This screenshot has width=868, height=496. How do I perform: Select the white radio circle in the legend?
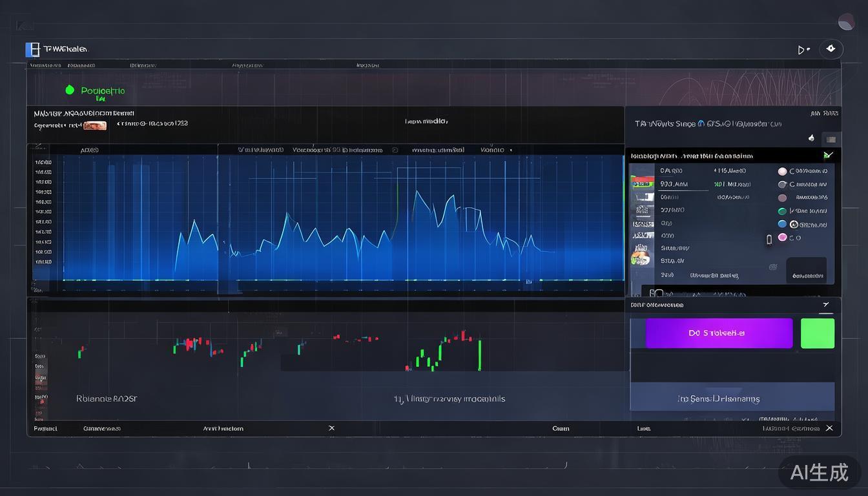click(782, 171)
